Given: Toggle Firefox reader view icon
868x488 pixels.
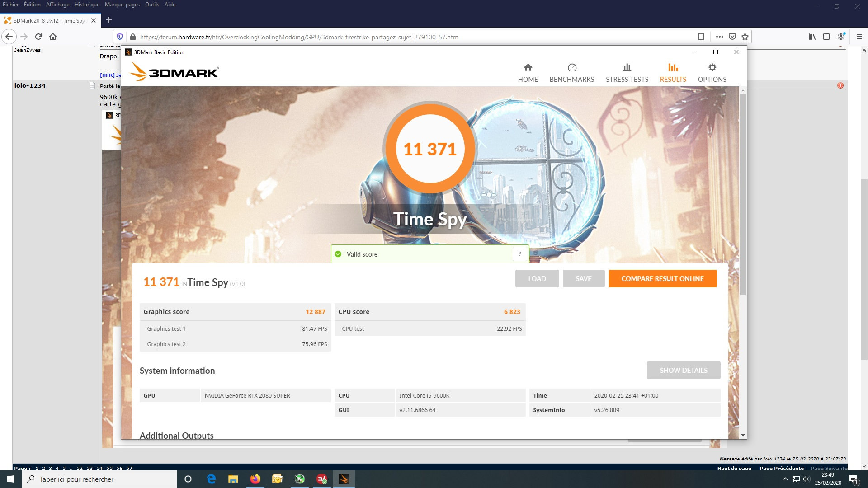Looking at the screenshot, I should pyautogui.click(x=701, y=37).
